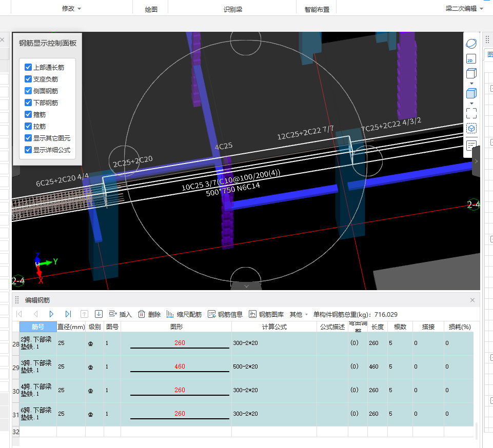Open 钢筋信息 rebar information

[x=225, y=314]
